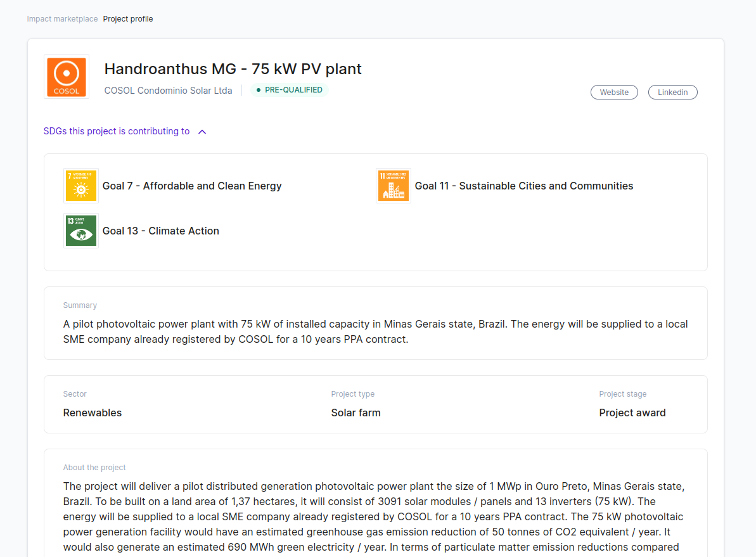Click the Project profile breadcrumb
Image resolution: width=756 pixels, height=557 pixels.
(128, 19)
